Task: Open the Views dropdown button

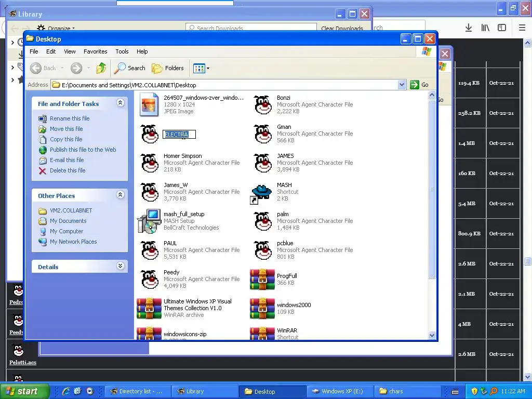Action: 201,68
